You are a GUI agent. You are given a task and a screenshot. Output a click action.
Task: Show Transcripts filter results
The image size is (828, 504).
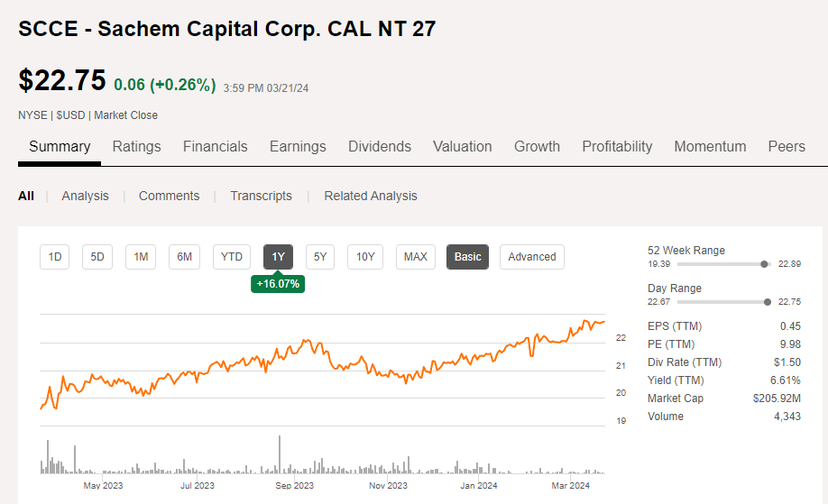point(261,196)
